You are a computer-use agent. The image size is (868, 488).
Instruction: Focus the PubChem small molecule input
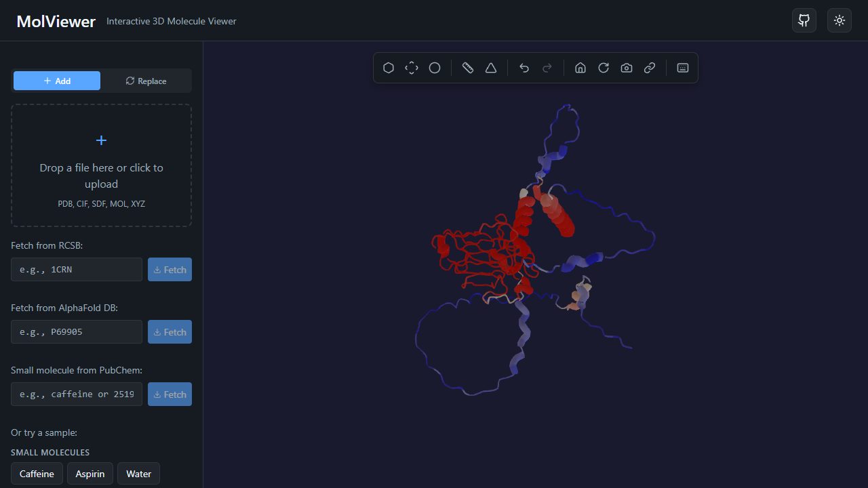(77, 394)
